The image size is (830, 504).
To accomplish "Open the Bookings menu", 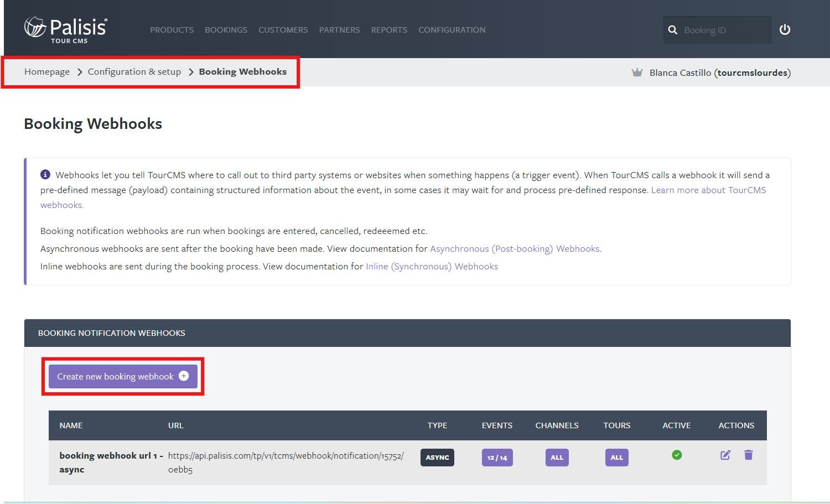I will pyautogui.click(x=226, y=30).
